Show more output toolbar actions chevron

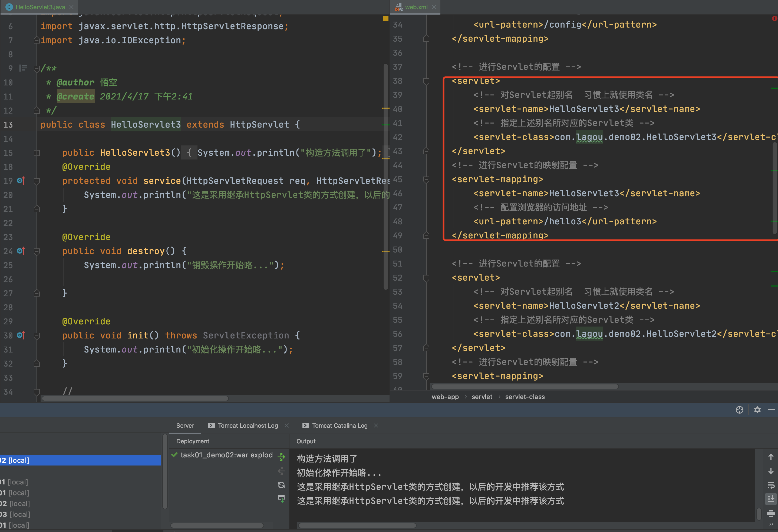pos(771,525)
